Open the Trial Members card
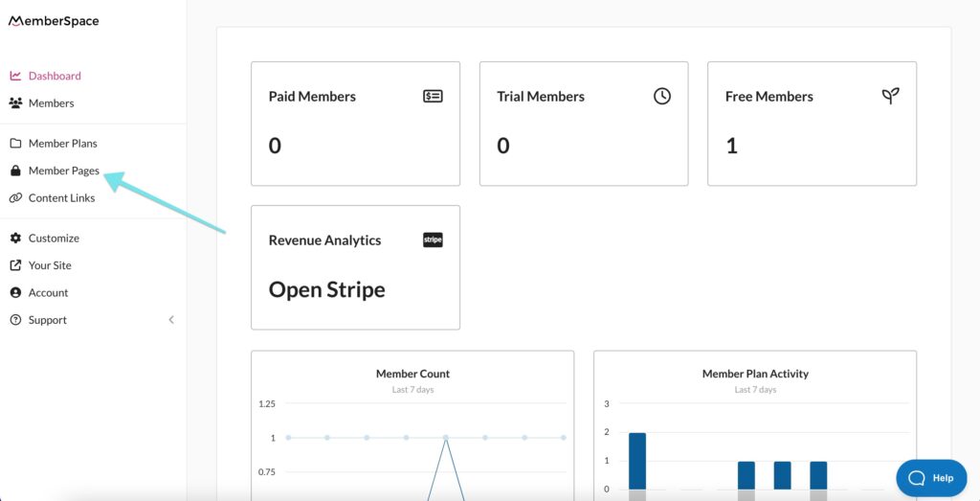This screenshot has width=980, height=501. (x=584, y=124)
